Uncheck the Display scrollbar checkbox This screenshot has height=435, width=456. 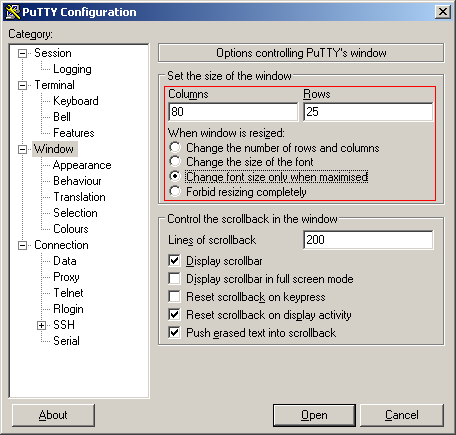tap(175, 261)
